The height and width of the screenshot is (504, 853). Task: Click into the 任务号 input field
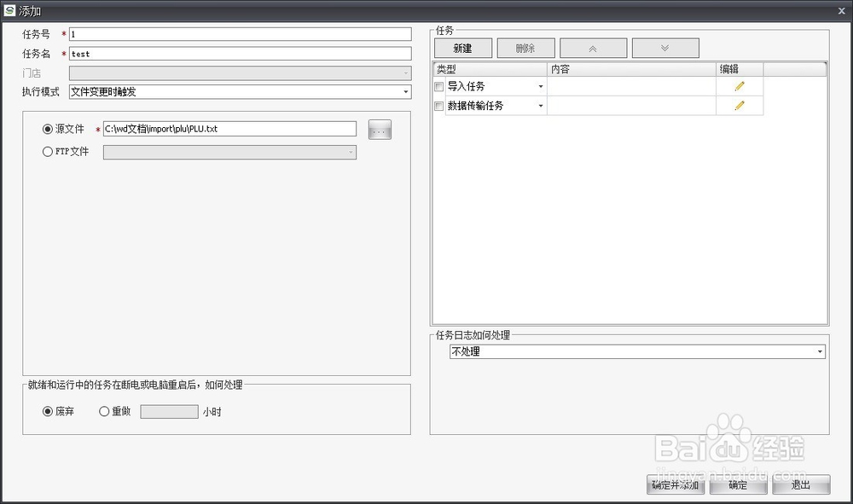240,34
